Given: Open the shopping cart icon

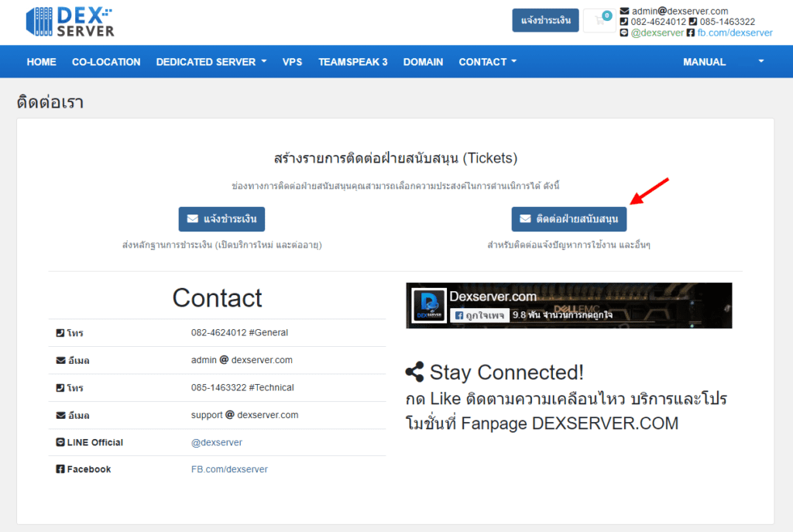Looking at the screenshot, I should pyautogui.click(x=600, y=21).
